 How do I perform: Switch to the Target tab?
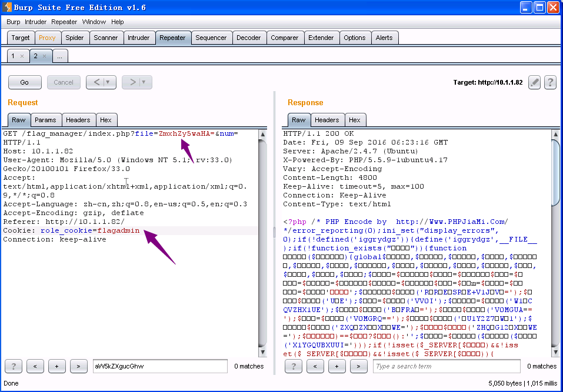coord(21,38)
